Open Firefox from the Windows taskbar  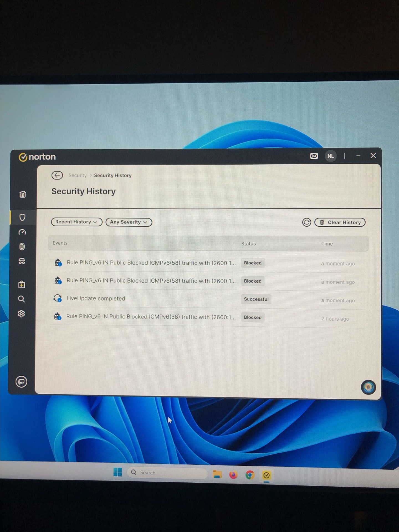[x=233, y=475]
